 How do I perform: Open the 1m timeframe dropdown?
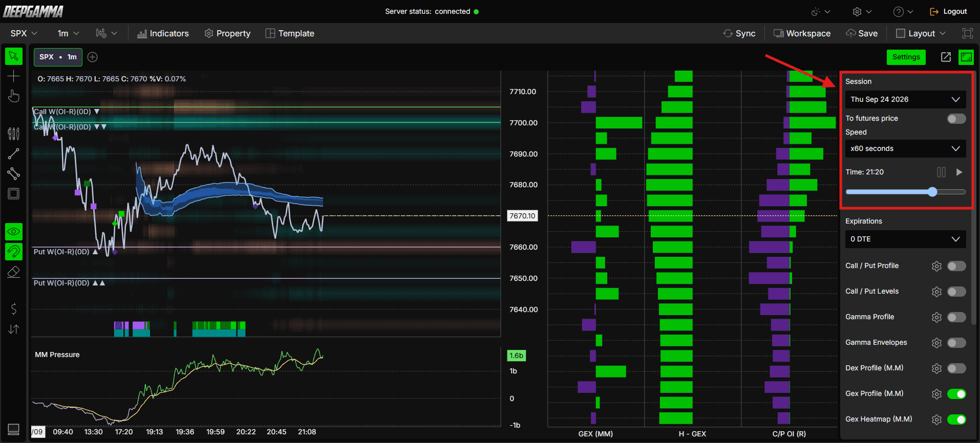click(x=68, y=33)
